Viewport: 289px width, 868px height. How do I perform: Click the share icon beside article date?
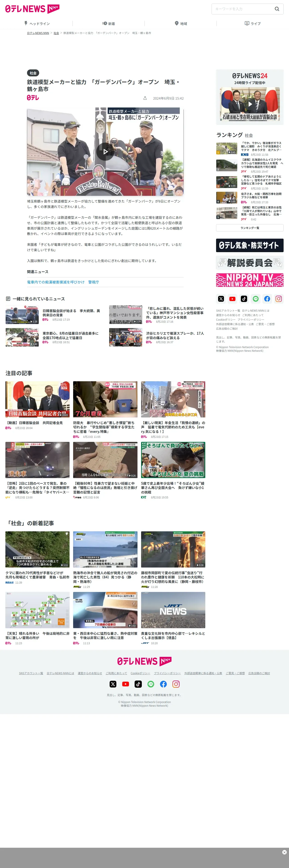pyautogui.click(x=145, y=98)
